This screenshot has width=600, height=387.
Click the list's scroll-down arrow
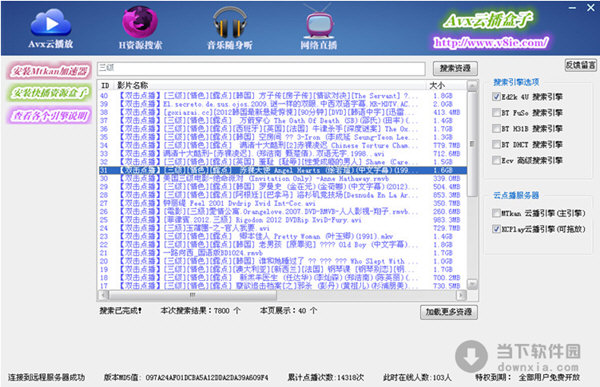point(472,284)
